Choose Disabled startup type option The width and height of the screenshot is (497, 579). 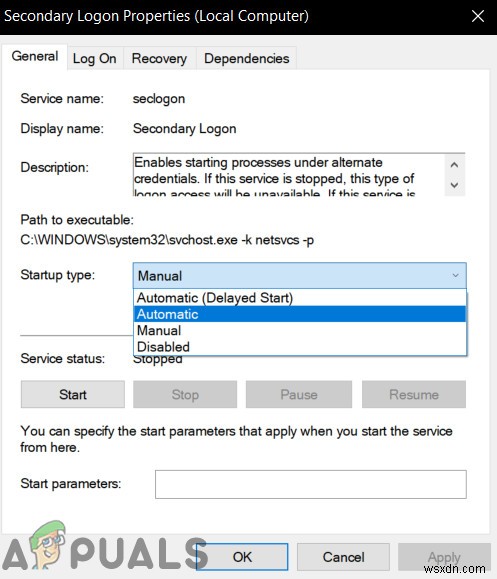click(300, 346)
